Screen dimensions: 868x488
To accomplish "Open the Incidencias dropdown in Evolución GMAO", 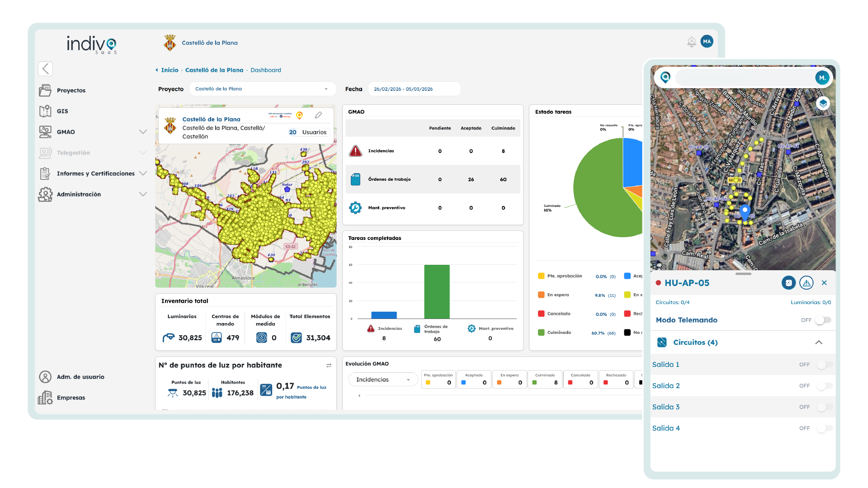I will click(x=382, y=379).
